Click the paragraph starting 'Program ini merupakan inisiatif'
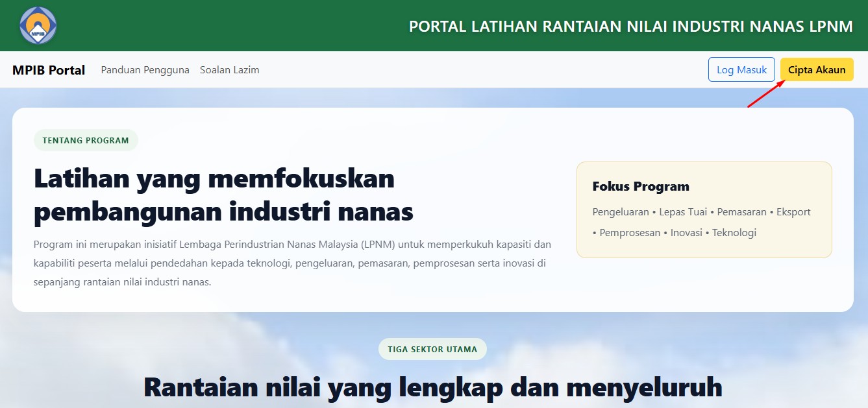 click(292, 263)
